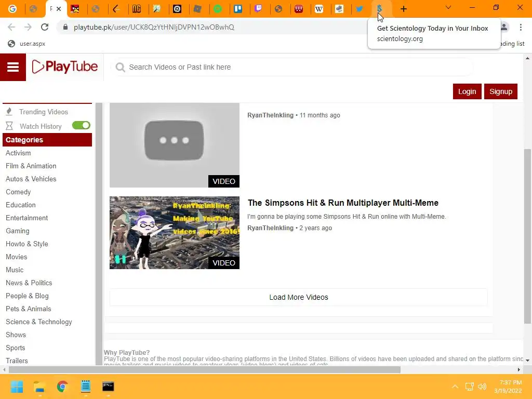The image size is (532, 399).
Task: Select the News & Politics category
Action: click(x=29, y=283)
